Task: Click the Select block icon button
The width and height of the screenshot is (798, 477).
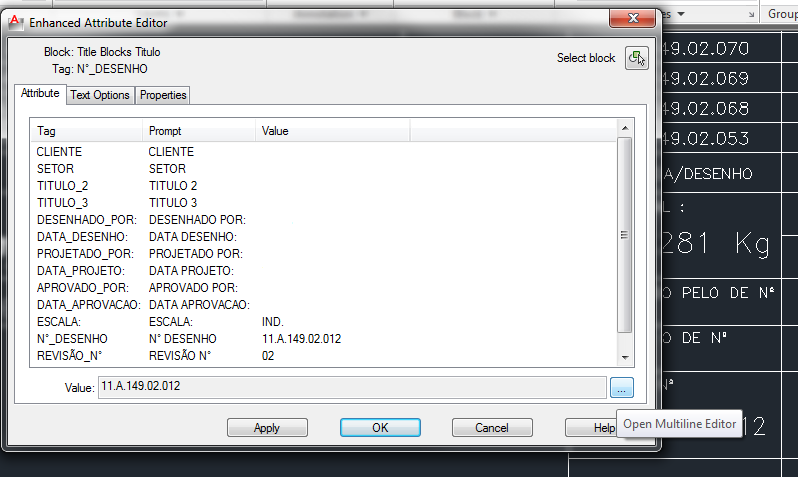Action: coord(637,58)
